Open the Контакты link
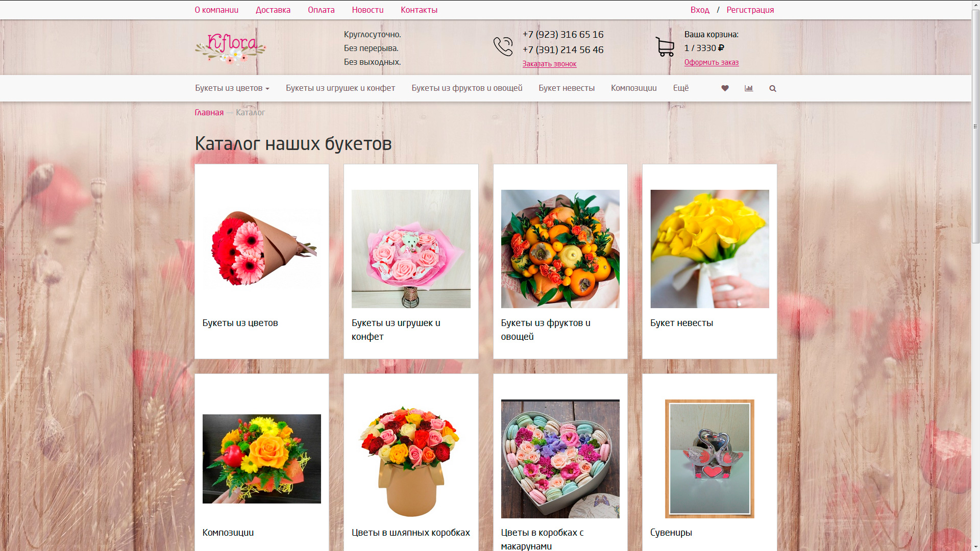The height and width of the screenshot is (551, 980). click(419, 10)
